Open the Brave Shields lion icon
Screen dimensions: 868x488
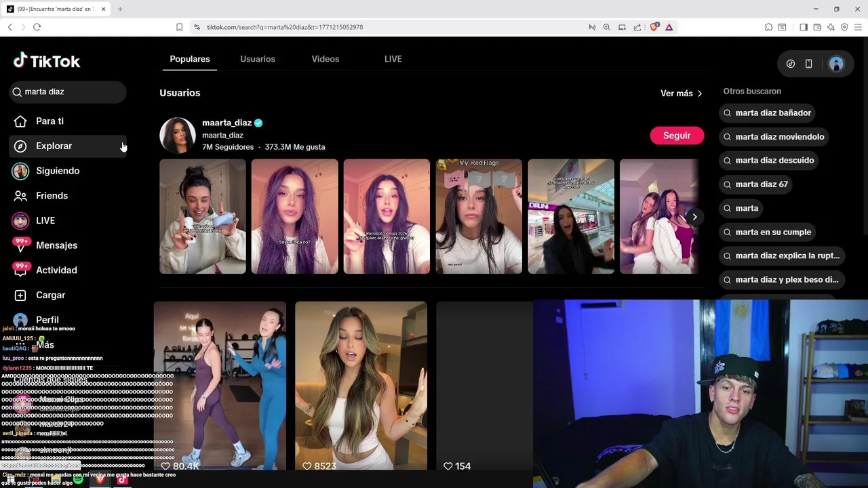click(x=654, y=27)
